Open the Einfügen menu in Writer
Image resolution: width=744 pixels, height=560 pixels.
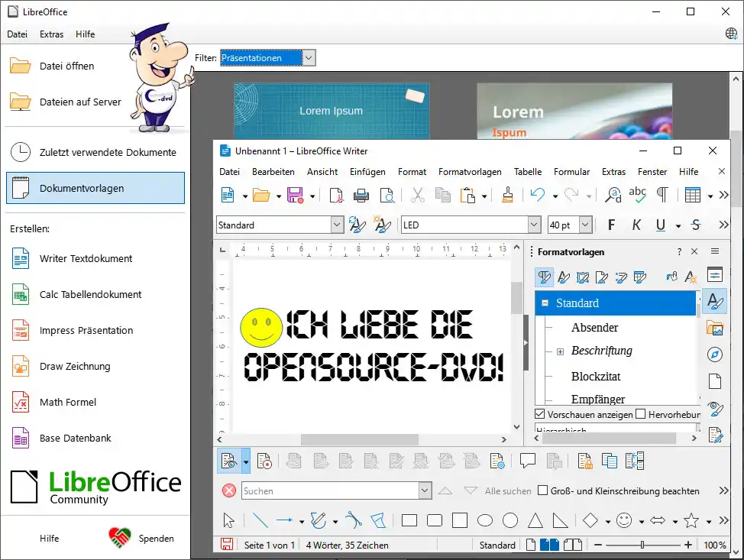[367, 172]
